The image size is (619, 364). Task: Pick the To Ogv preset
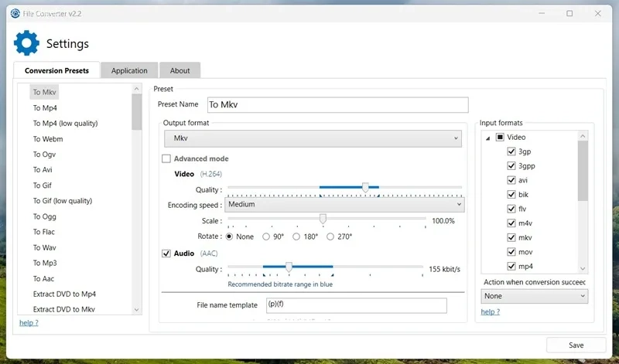tap(44, 155)
